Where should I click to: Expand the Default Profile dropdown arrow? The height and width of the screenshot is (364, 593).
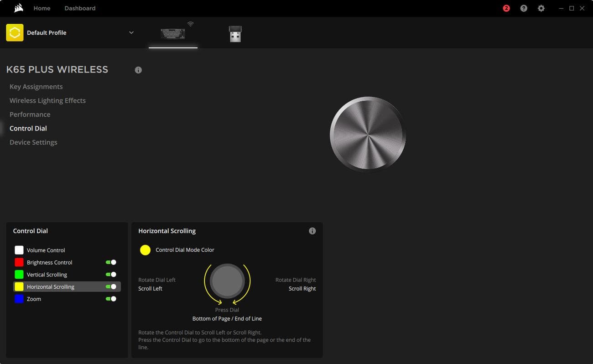tap(131, 33)
